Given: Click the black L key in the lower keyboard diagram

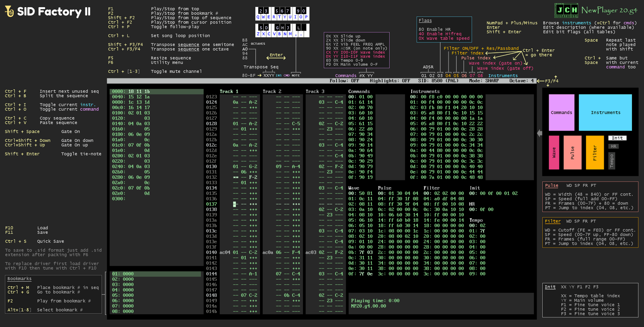Looking at the screenshot, I should [x=299, y=27].
